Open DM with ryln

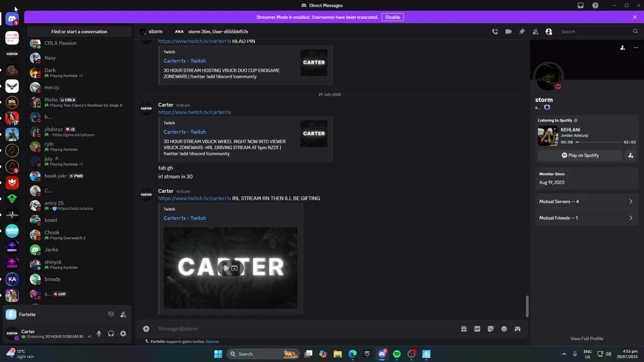point(79,146)
